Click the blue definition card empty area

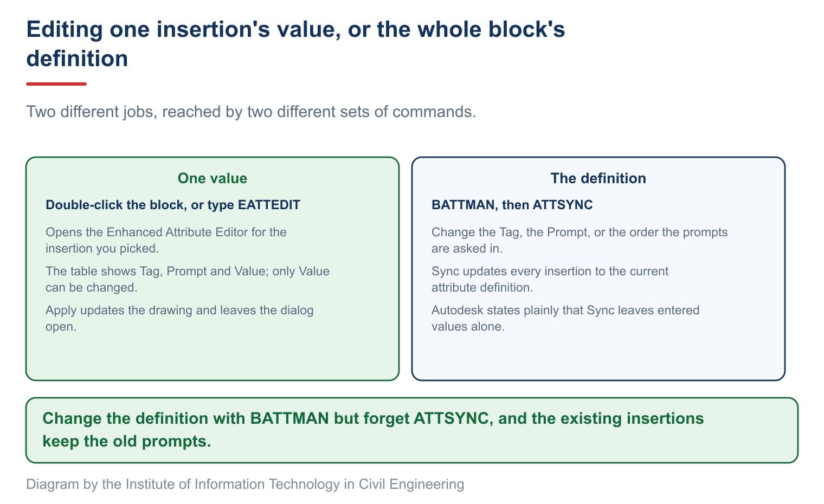pyautogui.click(x=598, y=356)
